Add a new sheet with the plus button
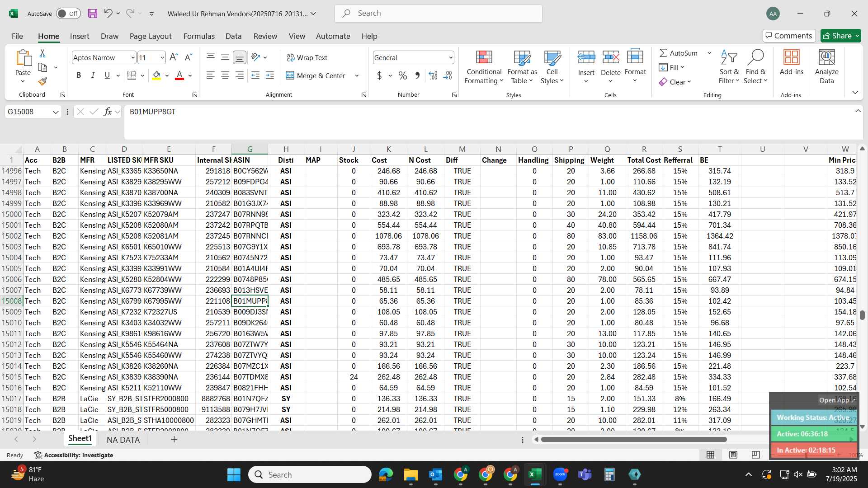 coord(174,439)
